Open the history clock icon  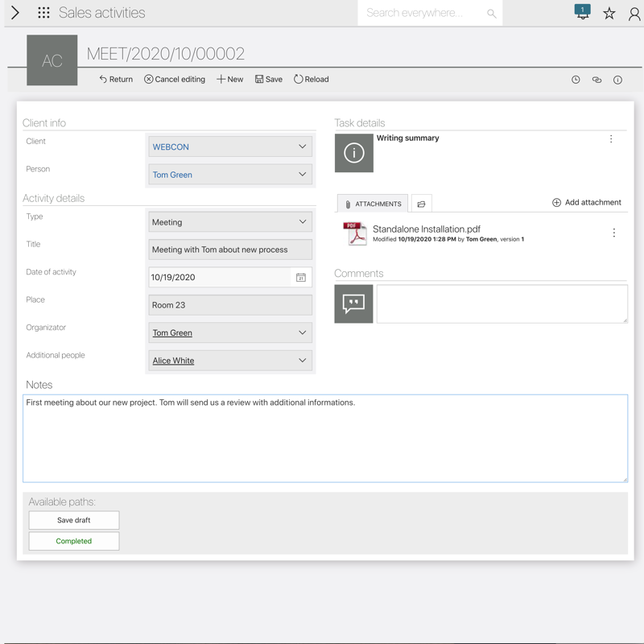click(576, 80)
